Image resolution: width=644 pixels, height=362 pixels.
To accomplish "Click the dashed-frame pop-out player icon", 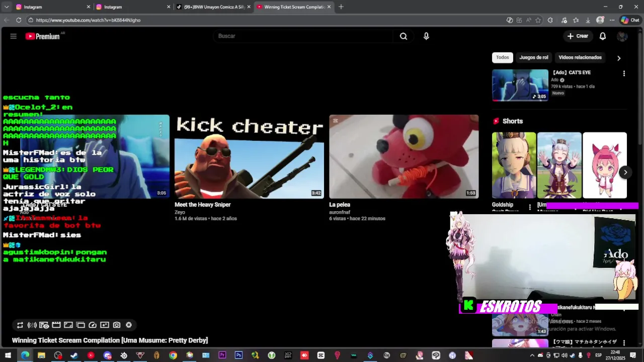I will (x=80, y=325).
